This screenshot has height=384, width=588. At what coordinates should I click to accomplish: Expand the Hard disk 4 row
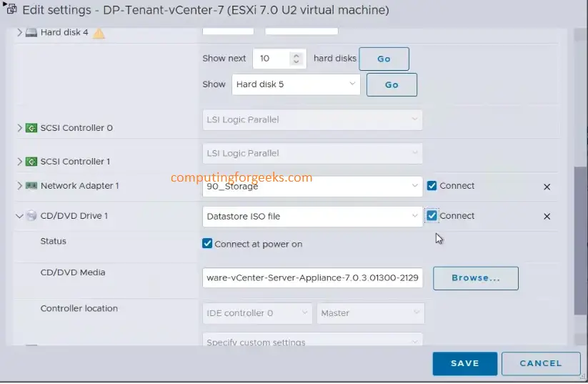(x=19, y=33)
